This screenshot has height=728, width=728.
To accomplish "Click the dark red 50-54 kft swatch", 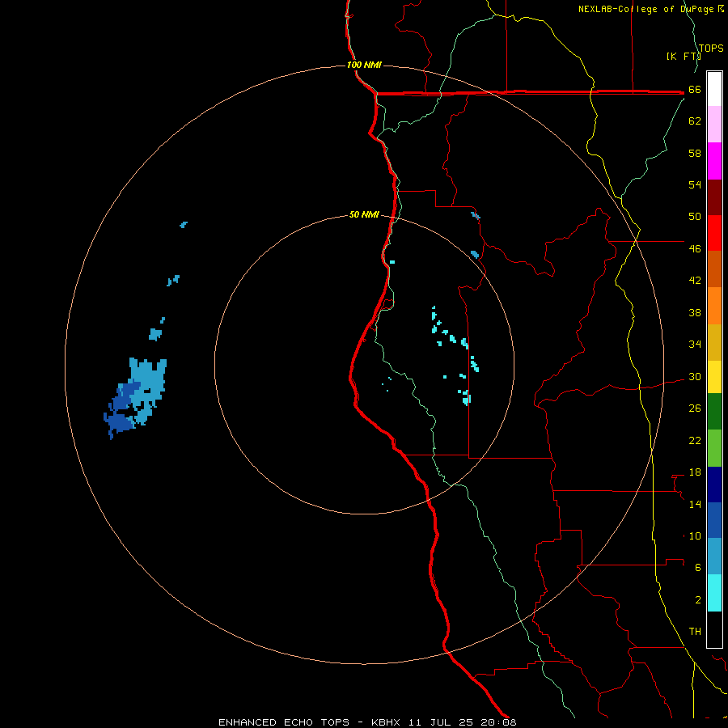I will 714,197.
